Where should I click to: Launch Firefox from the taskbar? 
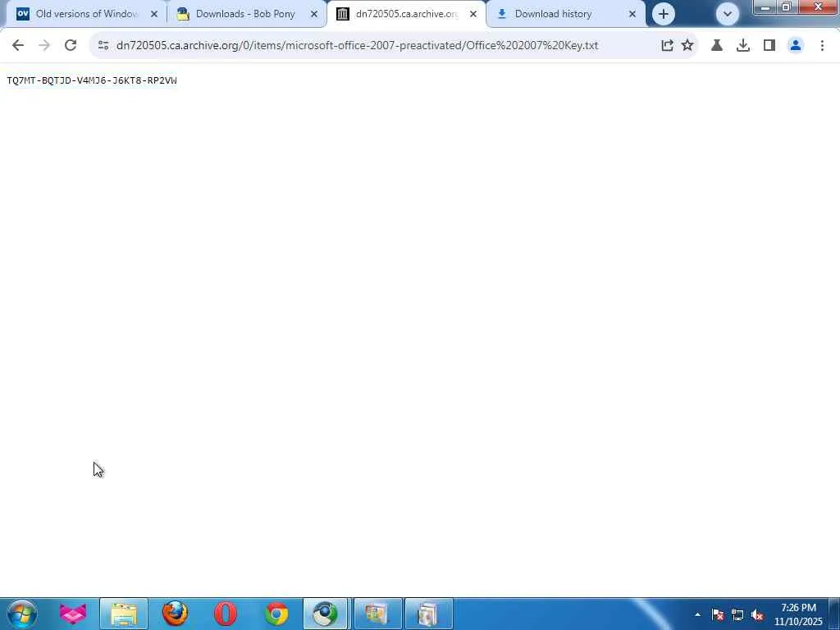175,614
